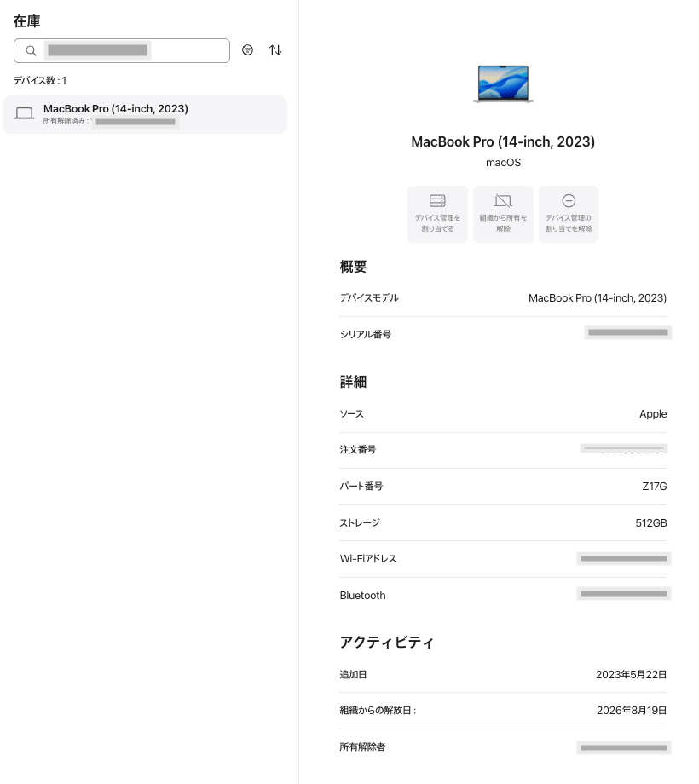Click the Z17G part number value

[655, 486]
